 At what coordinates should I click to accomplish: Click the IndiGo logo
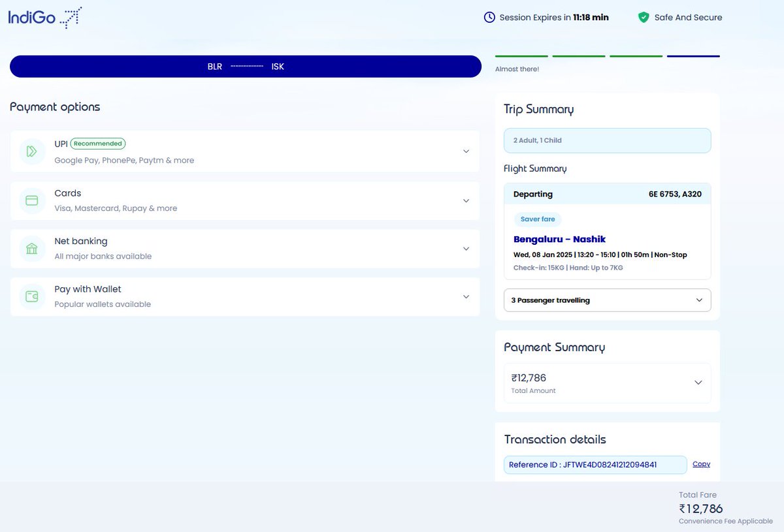coord(44,17)
